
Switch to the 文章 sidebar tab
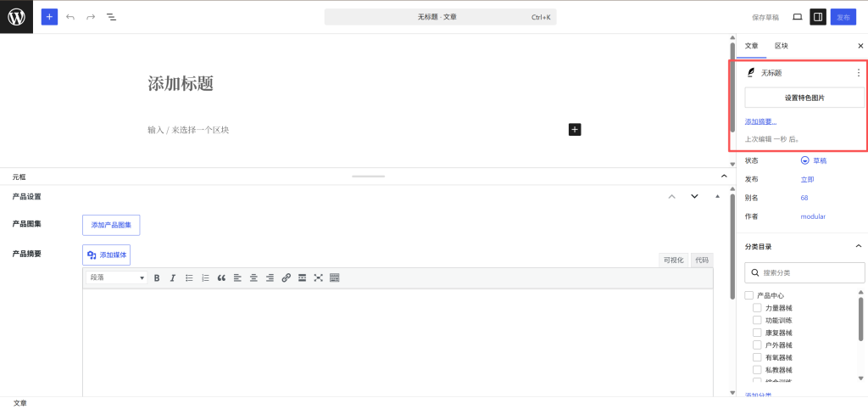tap(751, 46)
